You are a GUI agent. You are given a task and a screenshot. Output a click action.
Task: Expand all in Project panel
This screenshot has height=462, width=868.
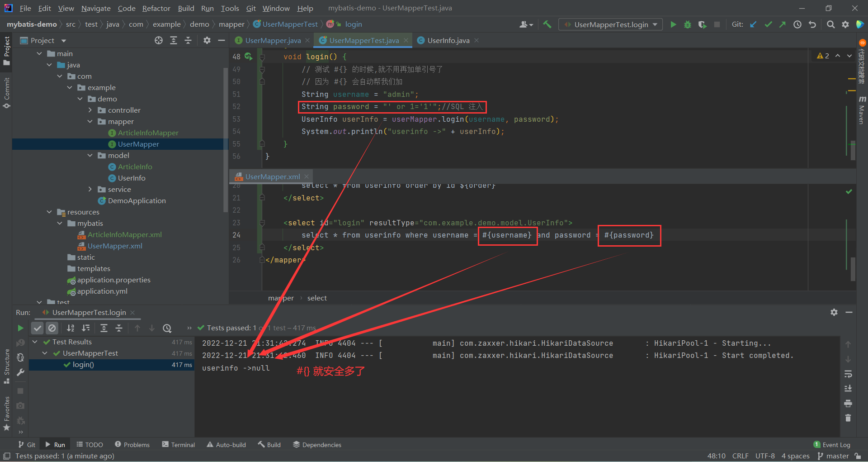(174, 40)
